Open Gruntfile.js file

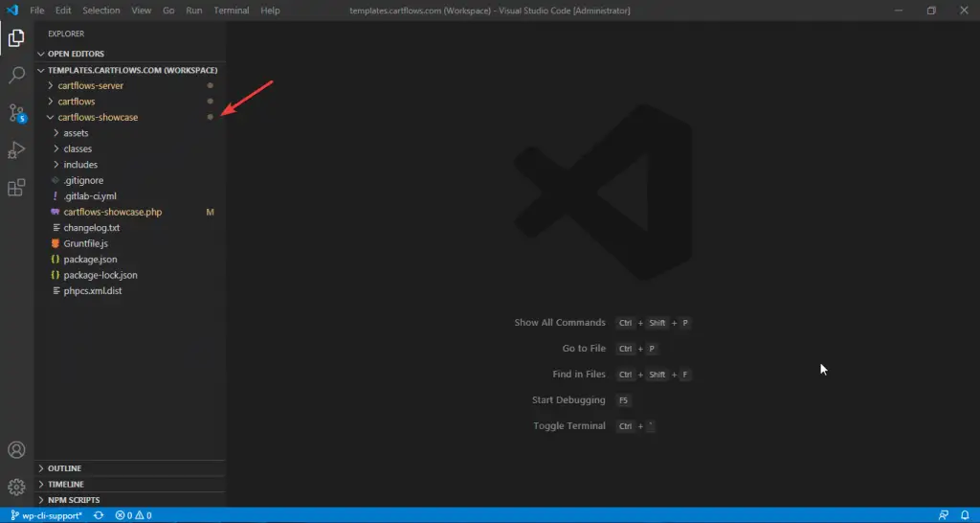coord(130,243)
